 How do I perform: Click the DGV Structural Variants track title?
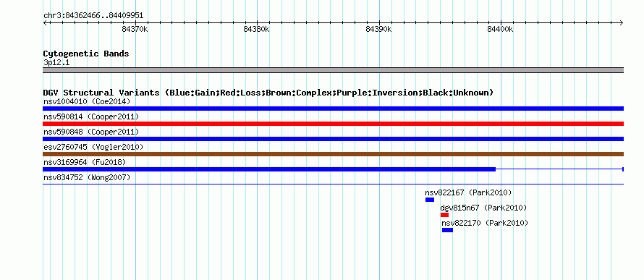coord(268,93)
